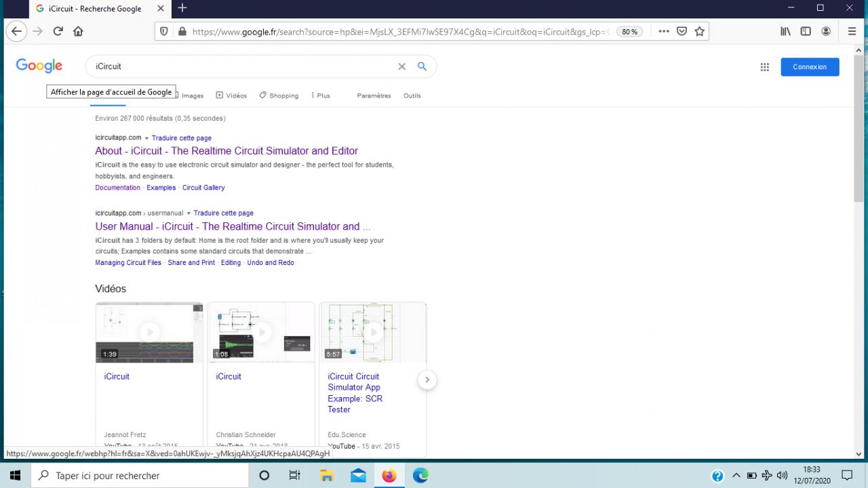Open the User Manual - iCircuit result
The image size is (868, 488).
(x=233, y=226)
